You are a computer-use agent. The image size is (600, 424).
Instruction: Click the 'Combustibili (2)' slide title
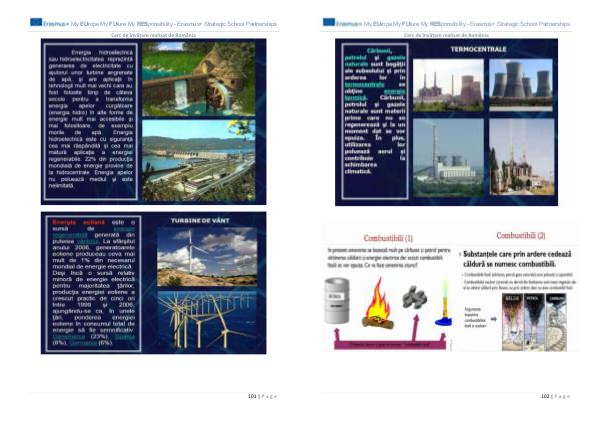(x=519, y=236)
